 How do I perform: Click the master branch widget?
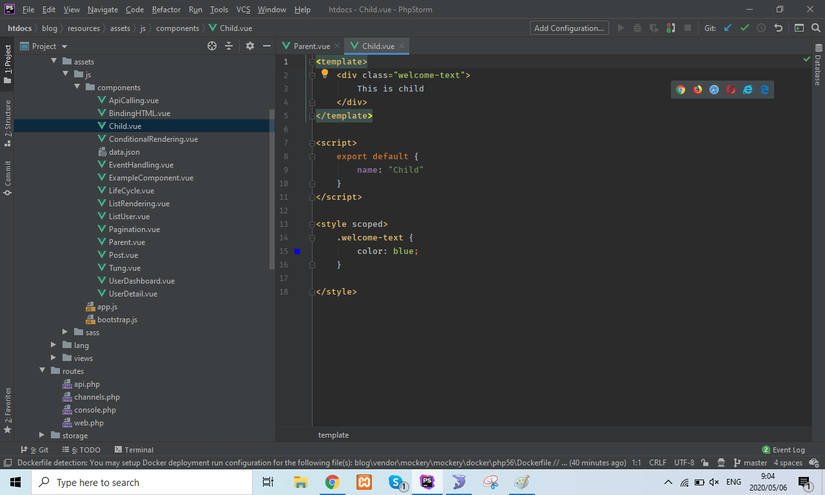[x=750, y=463]
